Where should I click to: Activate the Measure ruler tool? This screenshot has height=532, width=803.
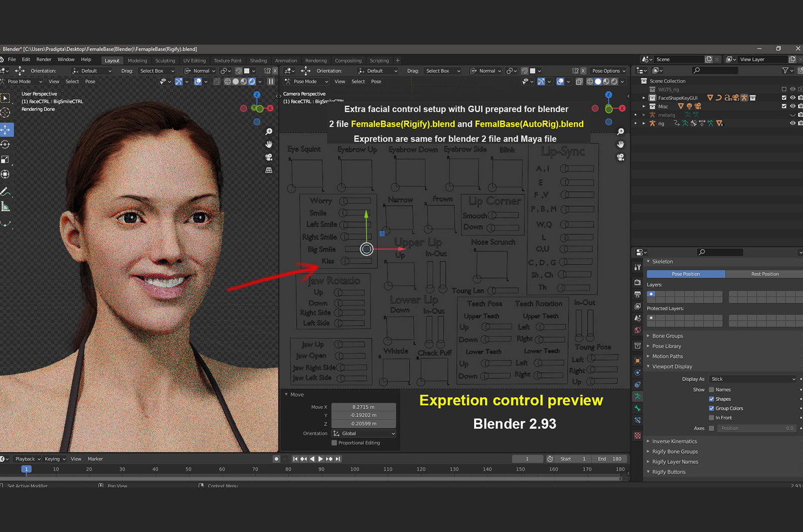(6, 207)
